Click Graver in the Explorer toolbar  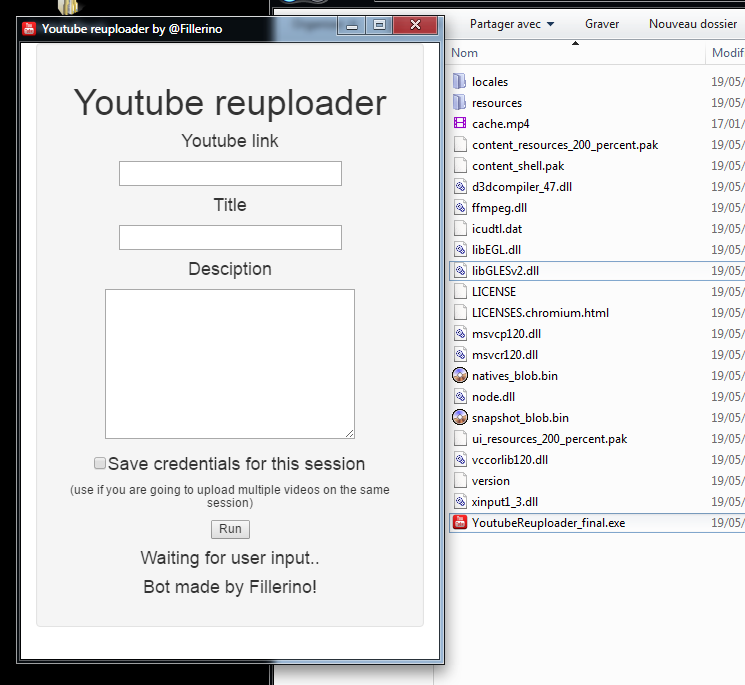[x=602, y=24]
